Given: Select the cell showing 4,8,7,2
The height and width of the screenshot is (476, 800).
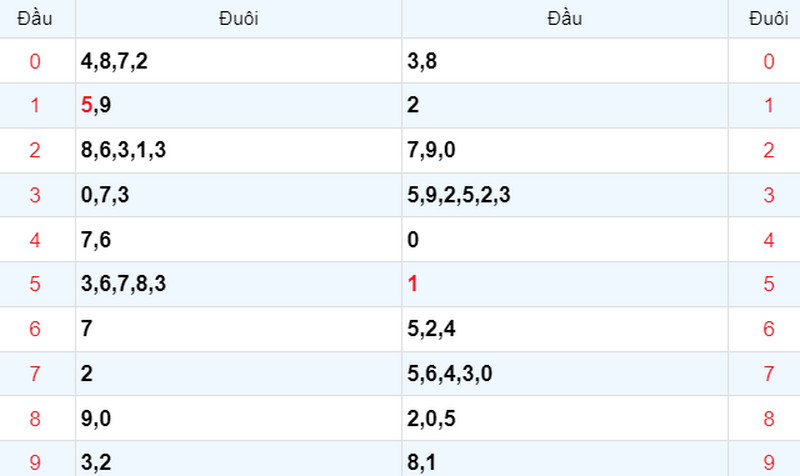Looking at the screenshot, I should click(238, 61).
